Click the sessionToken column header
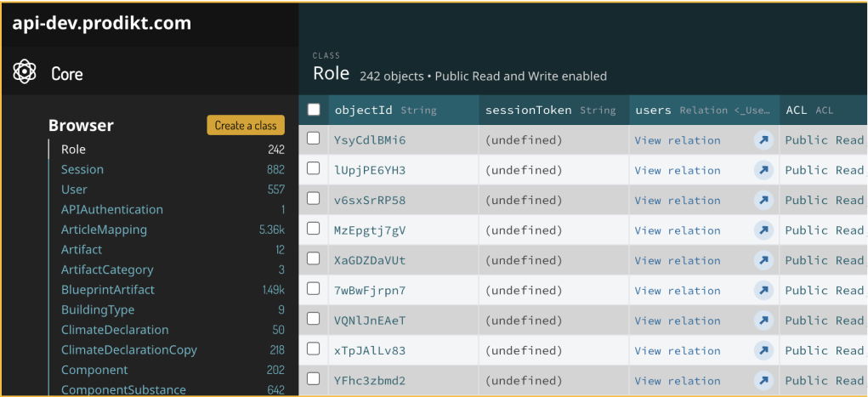The height and width of the screenshot is (397, 868). point(528,110)
